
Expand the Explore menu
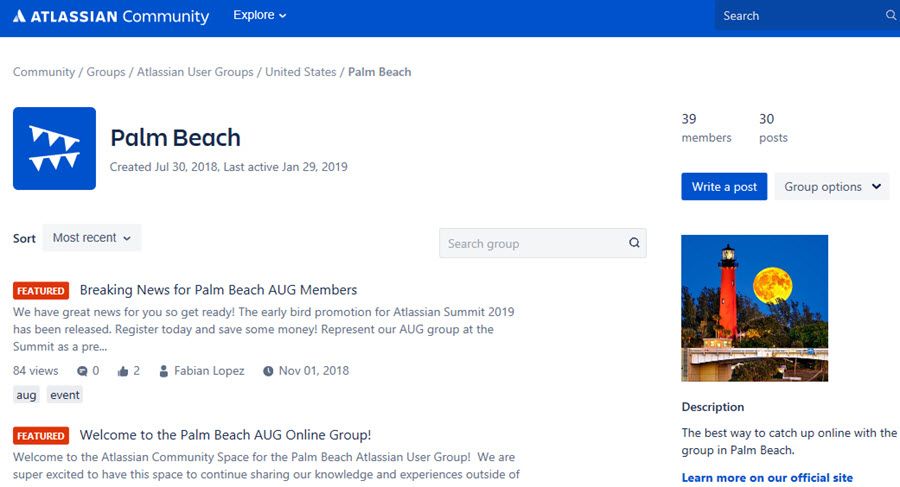pos(259,16)
